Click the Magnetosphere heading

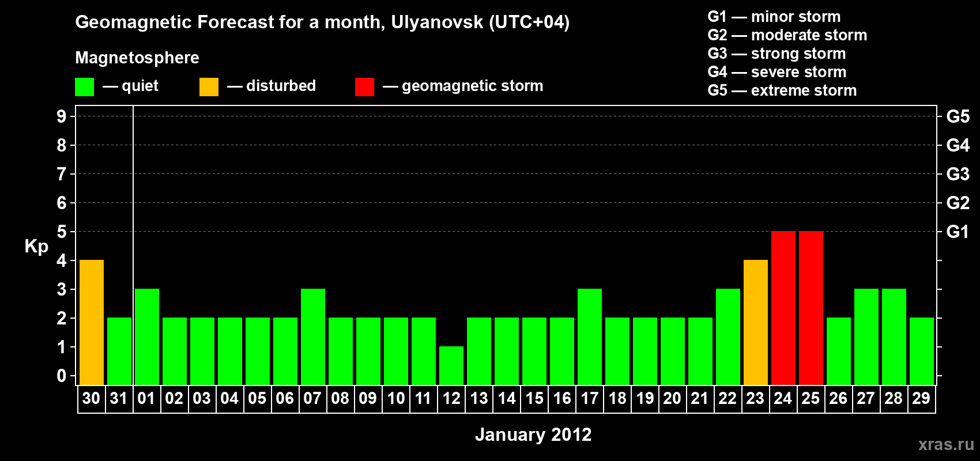pyautogui.click(x=137, y=58)
